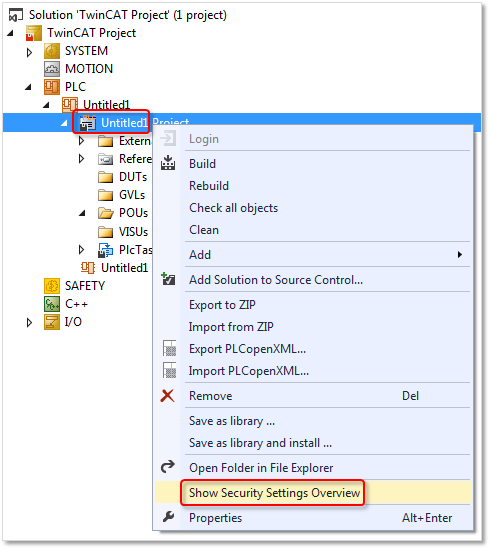490x550 pixels.
Task: Select the GVLs folder label
Action: point(132,195)
